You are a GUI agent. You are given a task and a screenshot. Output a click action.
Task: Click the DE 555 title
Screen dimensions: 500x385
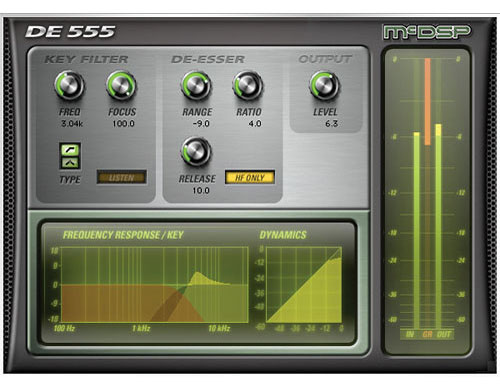point(70,32)
